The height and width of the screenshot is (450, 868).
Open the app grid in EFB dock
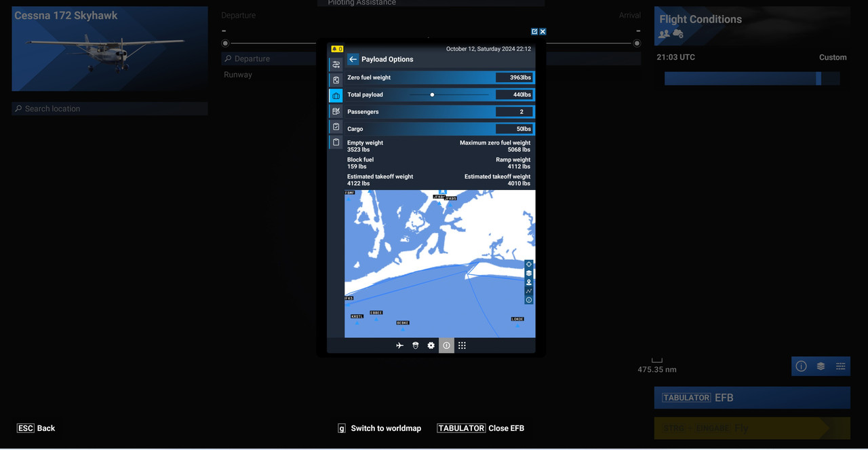(x=462, y=345)
